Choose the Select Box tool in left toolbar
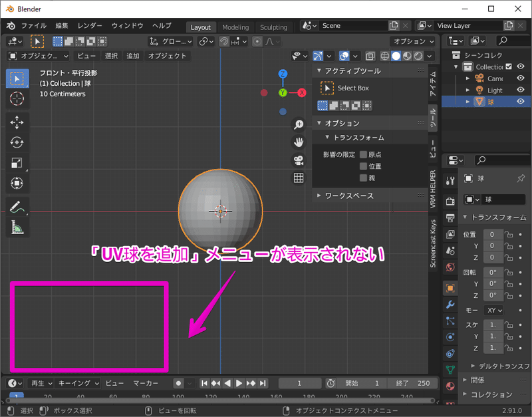Screen dimensions: 532x417 click(x=17, y=78)
